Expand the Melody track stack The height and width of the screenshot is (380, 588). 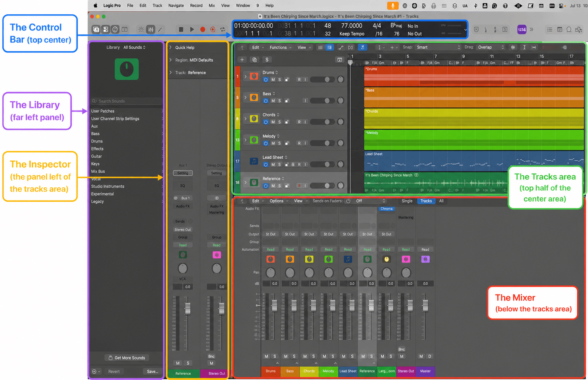point(246,140)
